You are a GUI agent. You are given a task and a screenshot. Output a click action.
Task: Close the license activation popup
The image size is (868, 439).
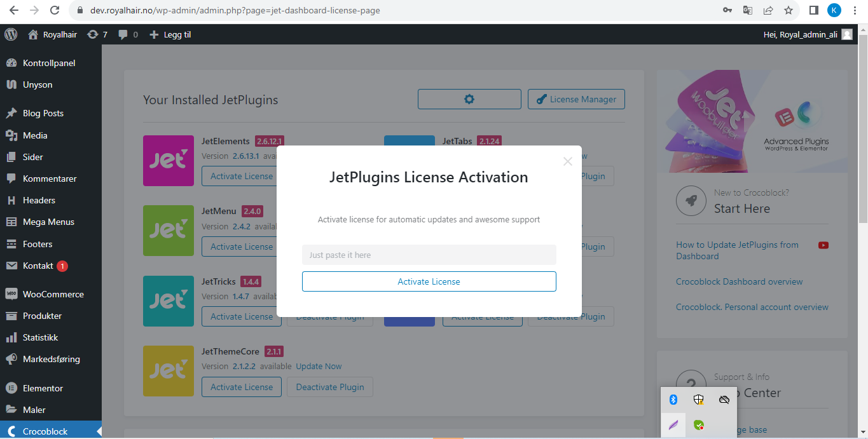(568, 161)
